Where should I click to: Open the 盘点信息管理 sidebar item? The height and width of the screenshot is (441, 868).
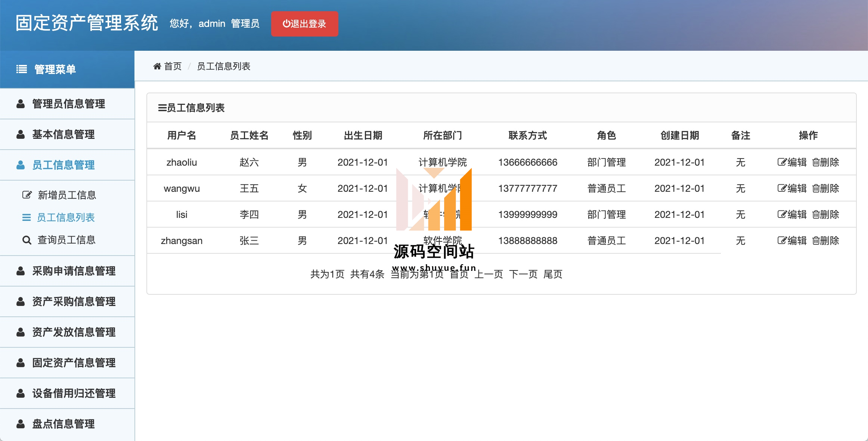coord(63,424)
